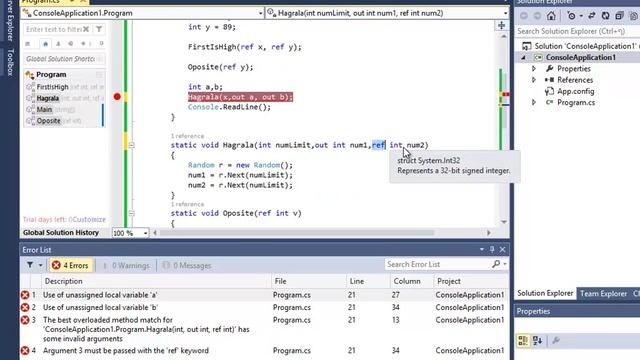This screenshot has height=360, width=640.
Task: Click the horizontal scrollbar left arrow
Action: [x=155, y=233]
